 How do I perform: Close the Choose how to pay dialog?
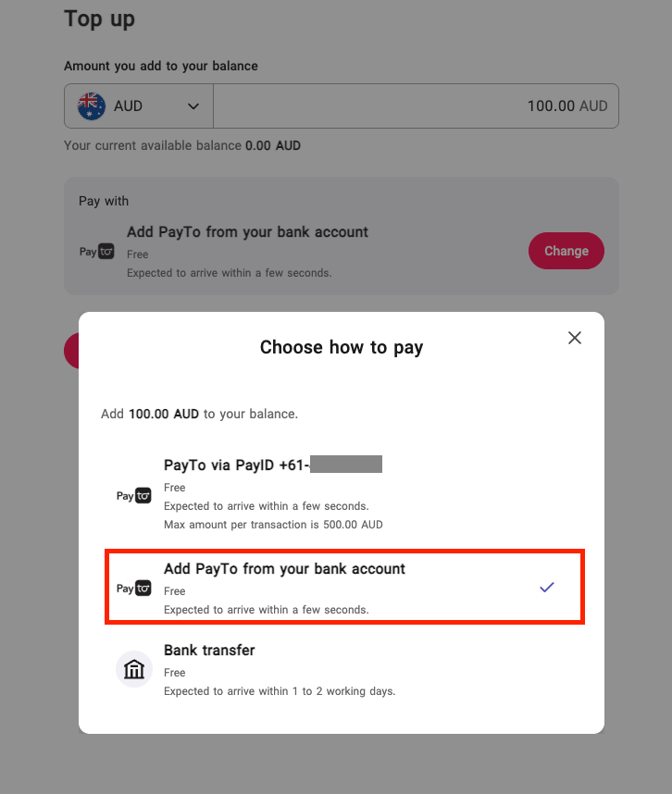pos(574,338)
